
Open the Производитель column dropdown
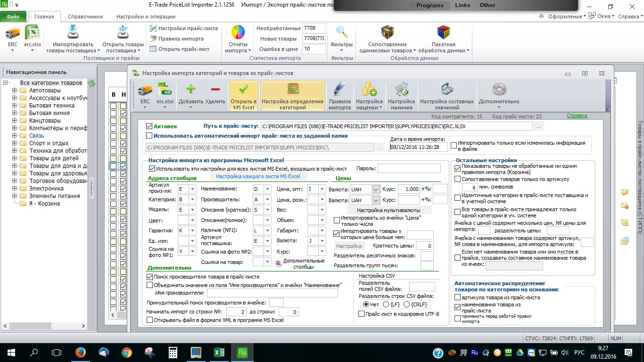[267, 199]
